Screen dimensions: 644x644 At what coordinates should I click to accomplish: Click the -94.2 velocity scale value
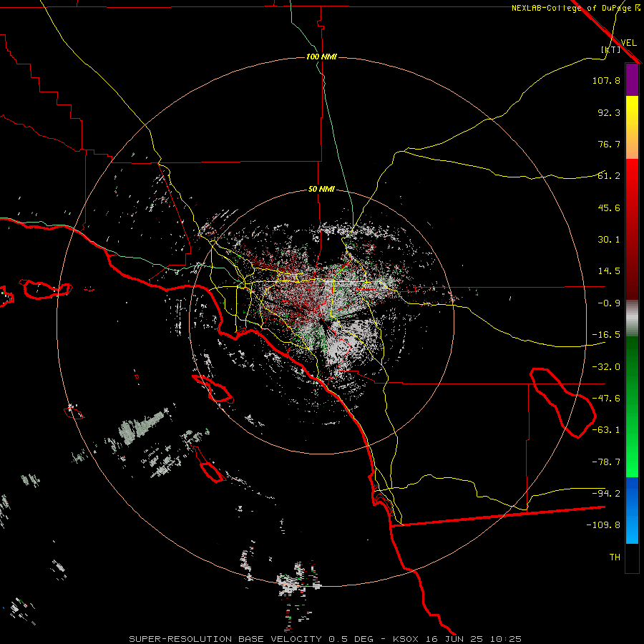coord(606,493)
